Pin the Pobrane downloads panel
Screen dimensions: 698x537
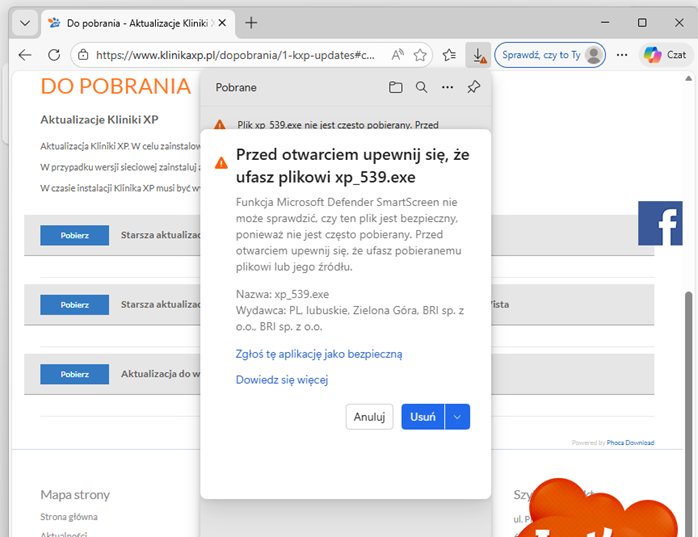pos(474,88)
